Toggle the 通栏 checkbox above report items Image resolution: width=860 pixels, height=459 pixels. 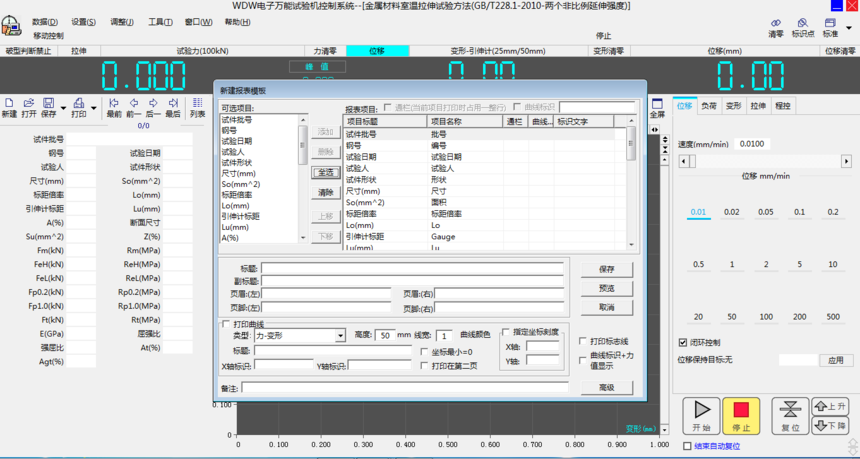(x=388, y=107)
